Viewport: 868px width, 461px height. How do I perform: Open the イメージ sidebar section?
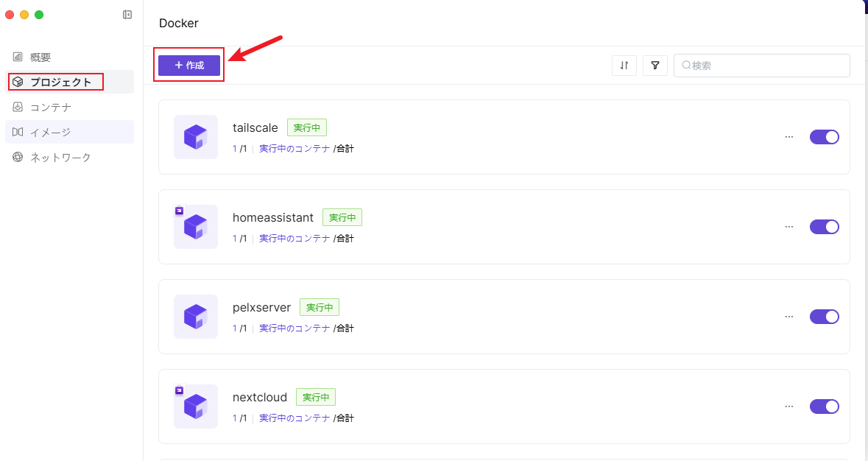point(50,133)
